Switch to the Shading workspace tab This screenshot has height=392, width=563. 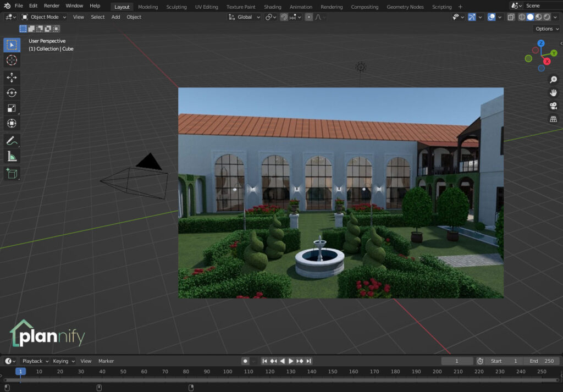[x=272, y=7]
